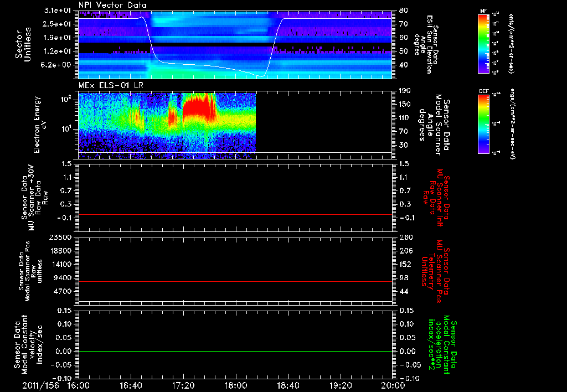Click the "50" sun elevation tick label

[x=404, y=51]
